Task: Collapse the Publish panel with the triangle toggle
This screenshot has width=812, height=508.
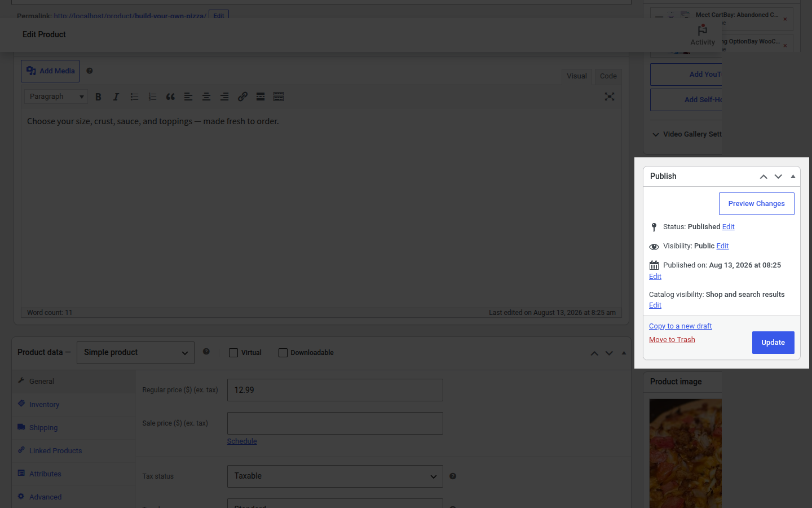Action: (793, 177)
